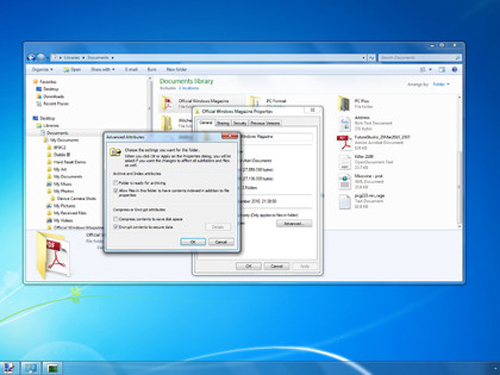Select My Pictures in navigation tree

(x=64, y=206)
